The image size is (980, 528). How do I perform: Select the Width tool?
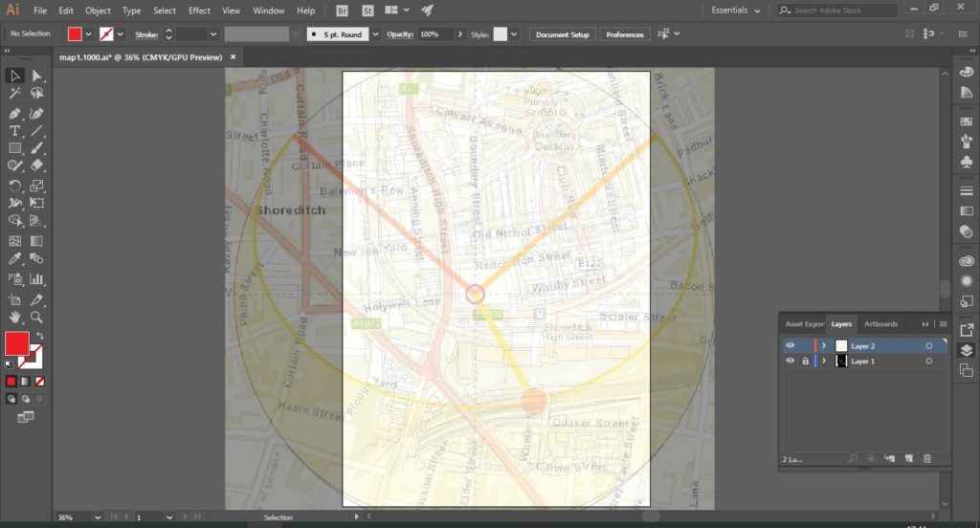(14, 203)
